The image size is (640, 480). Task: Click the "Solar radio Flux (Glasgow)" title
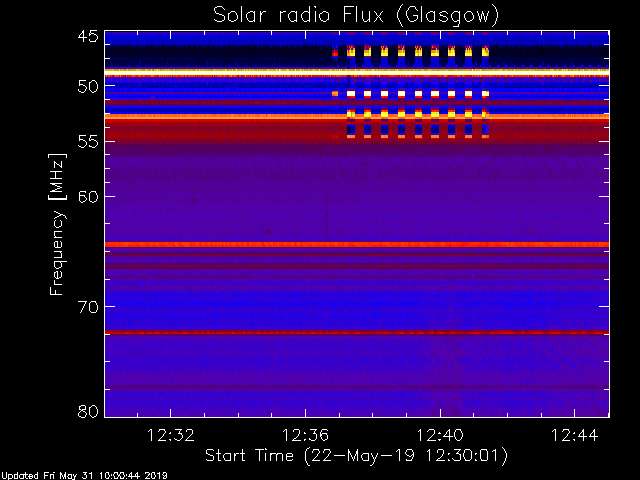click(356, 16)
